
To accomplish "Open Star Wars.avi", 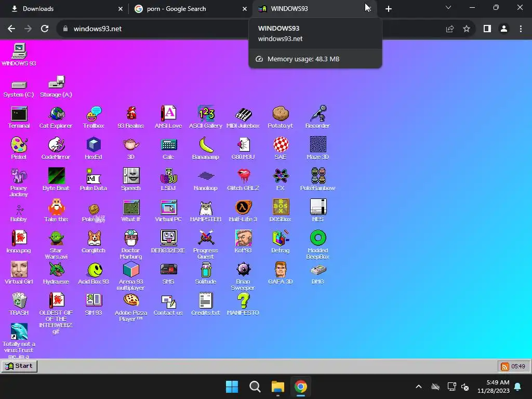I will 56,245.
